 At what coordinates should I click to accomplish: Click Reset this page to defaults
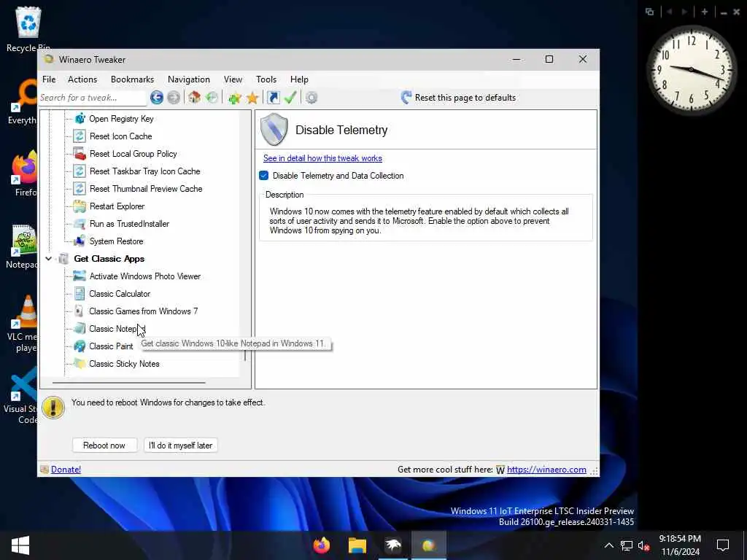458,98
